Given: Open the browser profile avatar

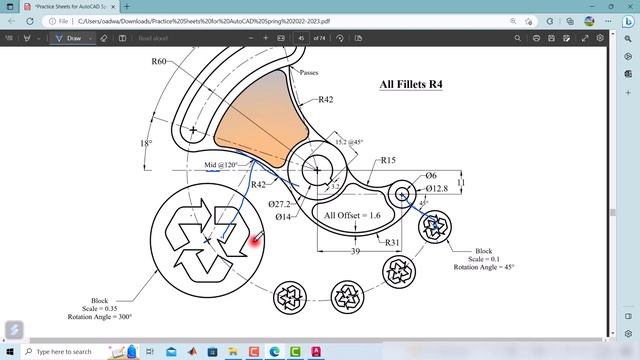Looking at the screenshot, I should click(x=589, y=21).
